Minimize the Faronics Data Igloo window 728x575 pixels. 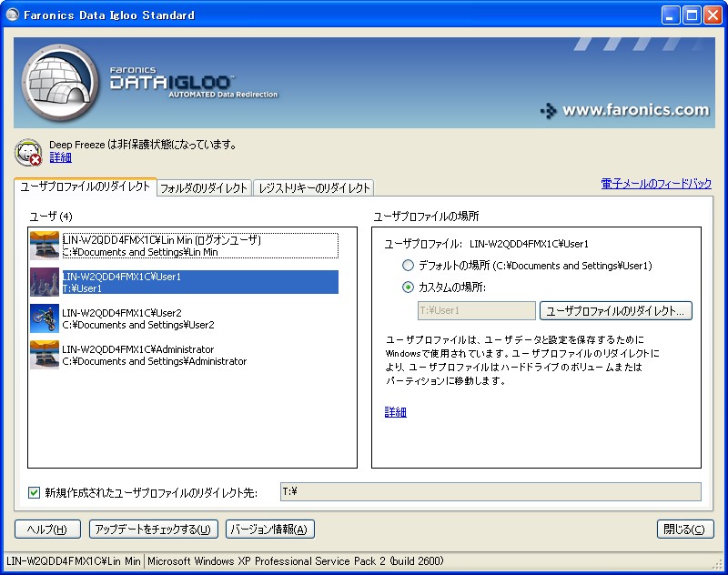tap(670, 15)
